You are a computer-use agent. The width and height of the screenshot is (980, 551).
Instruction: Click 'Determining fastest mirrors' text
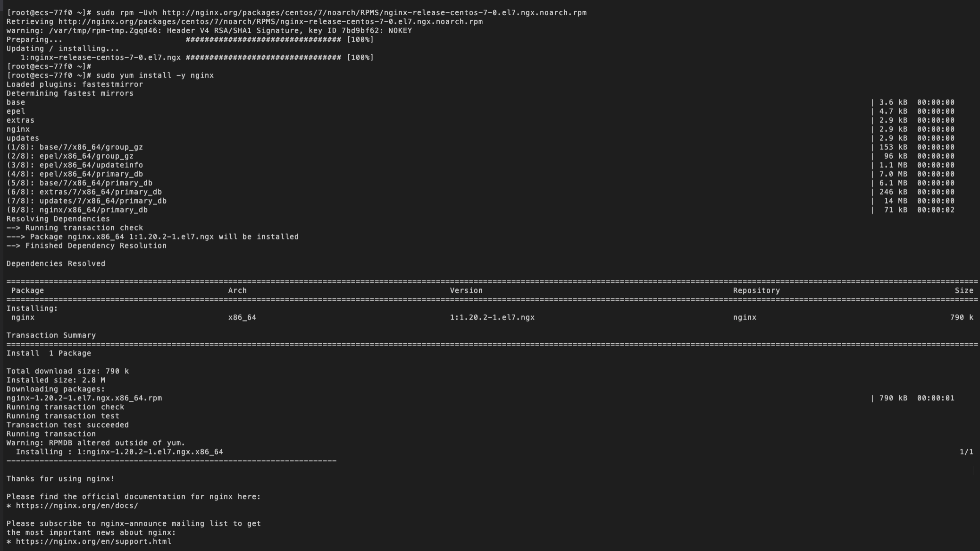tap(70, 93)
